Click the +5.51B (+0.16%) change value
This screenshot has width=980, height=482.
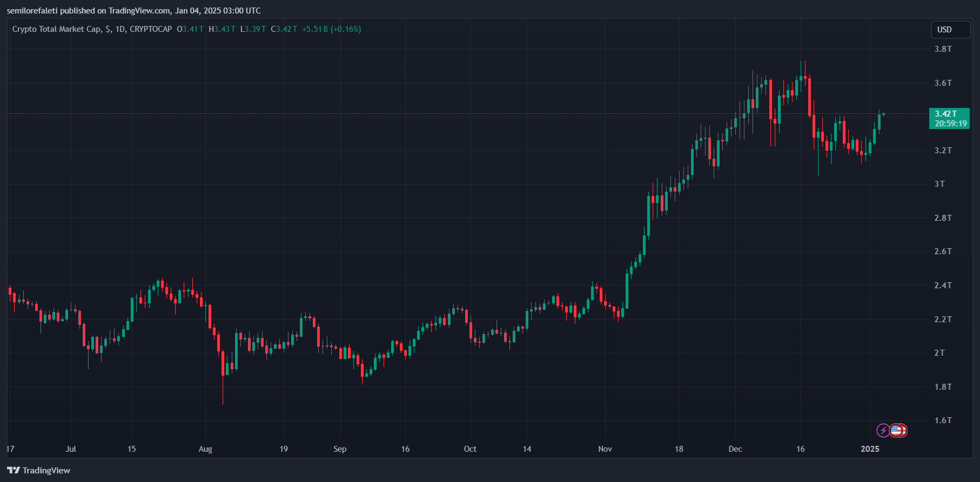(x=331, y=29)
